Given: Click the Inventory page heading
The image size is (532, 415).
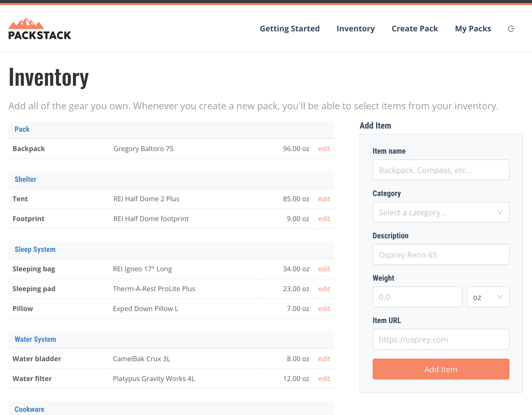Looking at the screenshot, I should coord(49,77).
